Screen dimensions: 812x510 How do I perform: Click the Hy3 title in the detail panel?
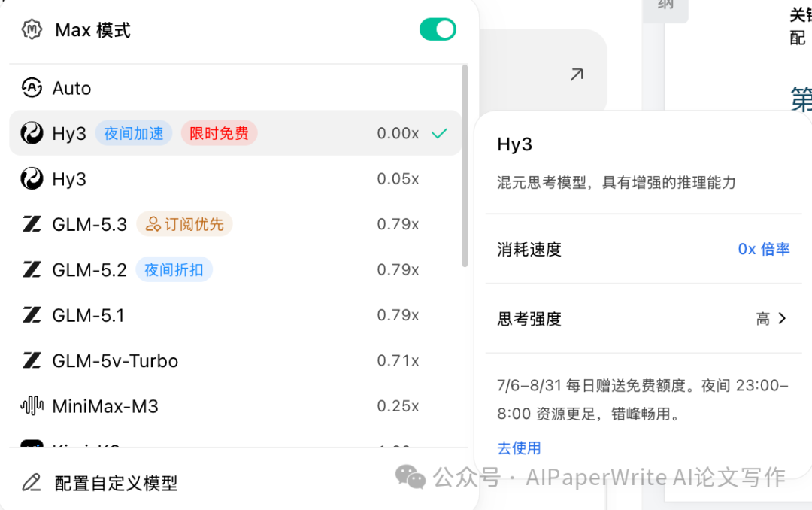pyautogui.click(x=514, y=144)
